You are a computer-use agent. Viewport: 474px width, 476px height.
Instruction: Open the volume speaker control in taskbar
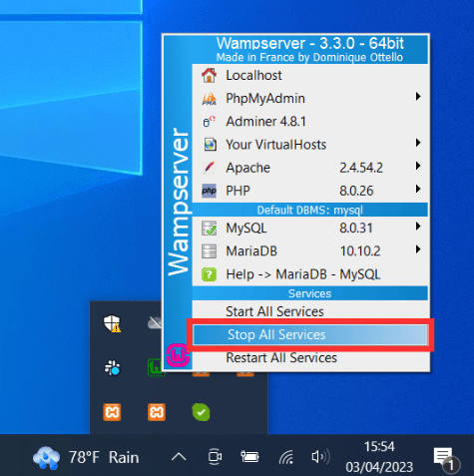320,457
